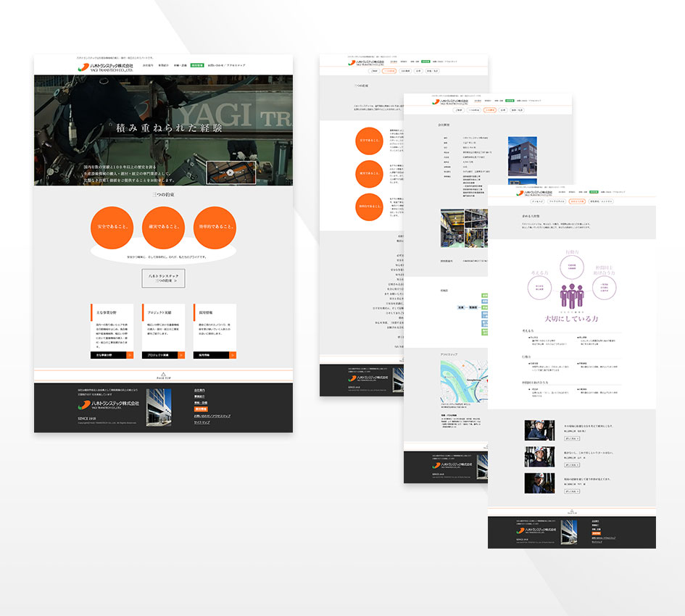Click the PAGE TOP triangle on the homepage

point(163,375)
